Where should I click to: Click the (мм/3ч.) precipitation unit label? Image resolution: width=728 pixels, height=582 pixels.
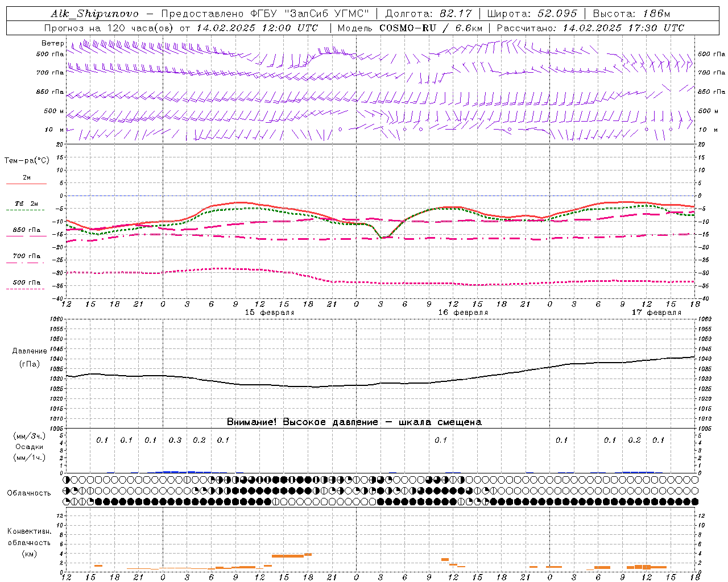coord(29,436)
